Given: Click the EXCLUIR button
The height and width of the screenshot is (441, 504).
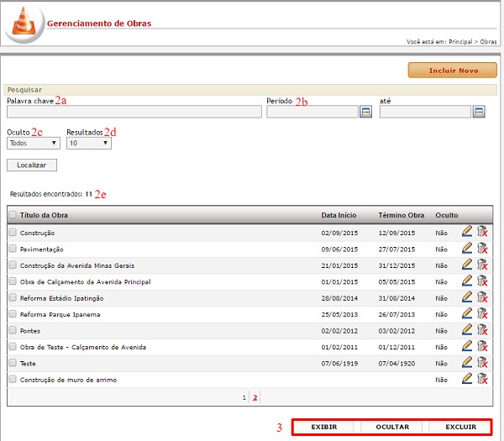Looking at the screenshot, I should 460,427.
